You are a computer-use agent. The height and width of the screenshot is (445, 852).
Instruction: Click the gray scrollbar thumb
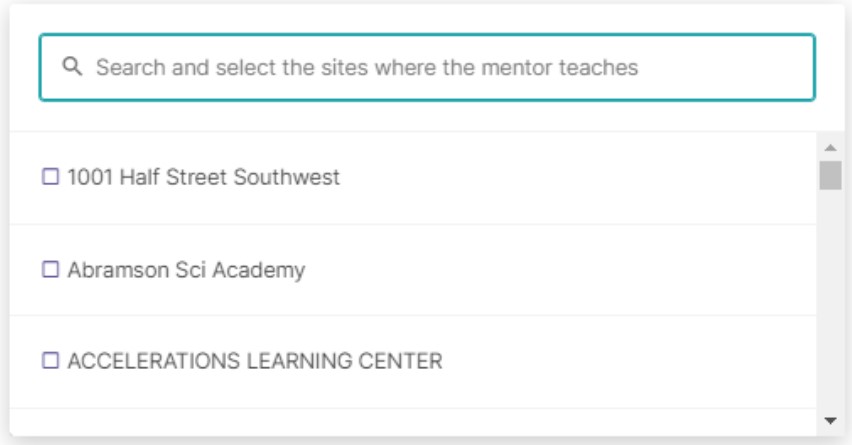pos(830,175)
